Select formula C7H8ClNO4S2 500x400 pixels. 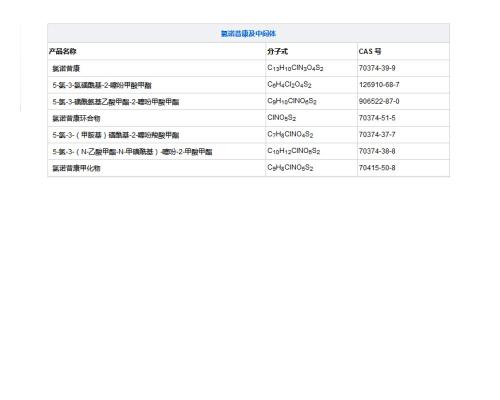pos(290,134)
